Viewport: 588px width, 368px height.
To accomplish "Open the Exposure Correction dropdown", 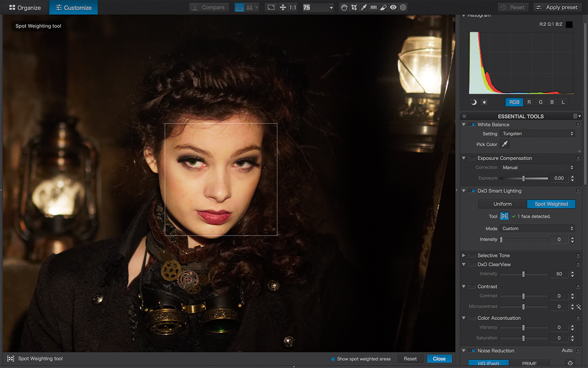I will click(x=538, y=167).
